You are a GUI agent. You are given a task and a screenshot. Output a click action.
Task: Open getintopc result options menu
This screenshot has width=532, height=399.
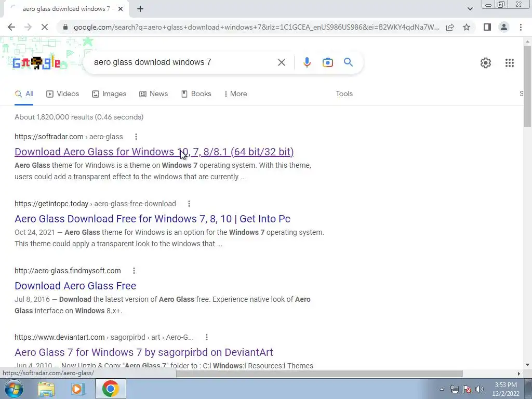(189, 204)
